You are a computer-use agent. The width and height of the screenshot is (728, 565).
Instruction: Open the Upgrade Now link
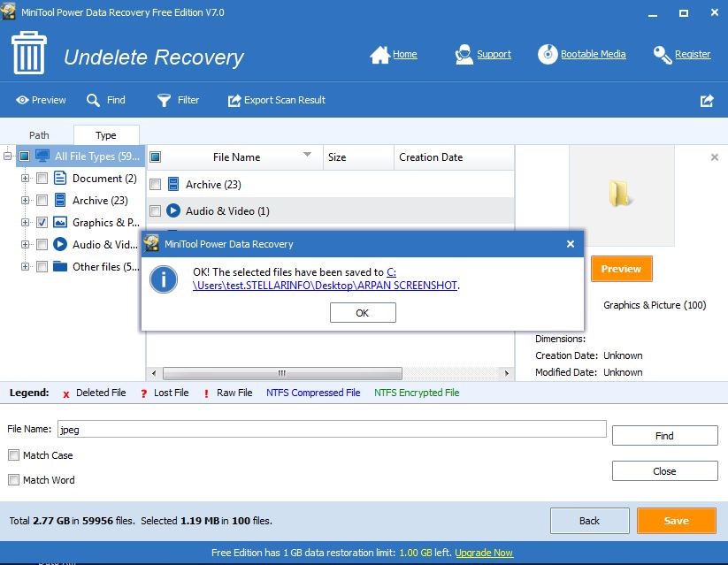pos(484,553)
